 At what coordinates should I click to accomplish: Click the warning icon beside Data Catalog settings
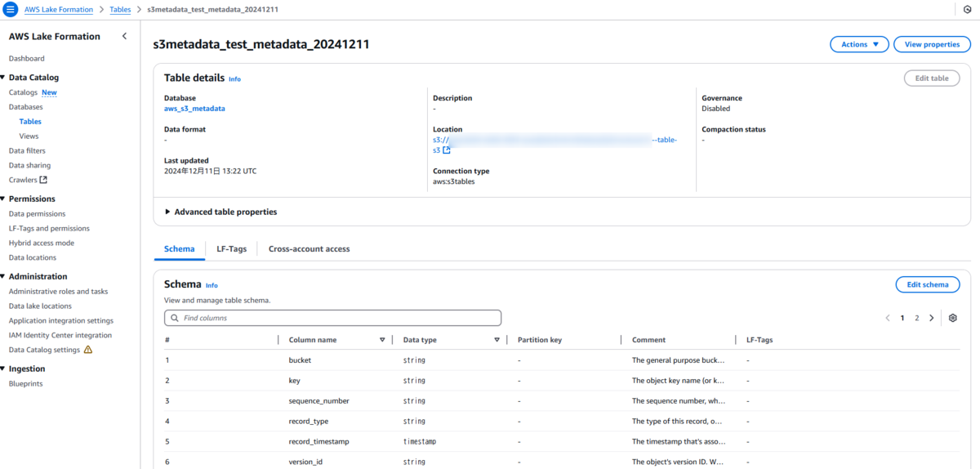point(88,350)
